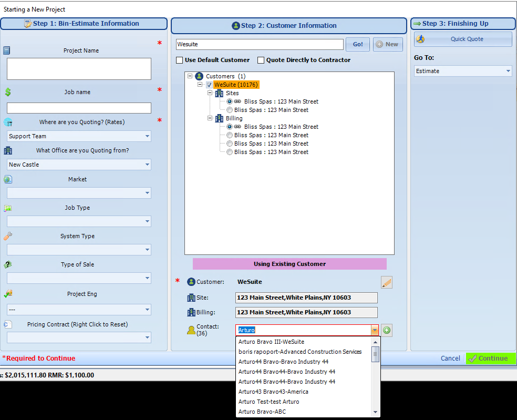
Task: Click the pencil edit customer icon
Action: (386, 282)
